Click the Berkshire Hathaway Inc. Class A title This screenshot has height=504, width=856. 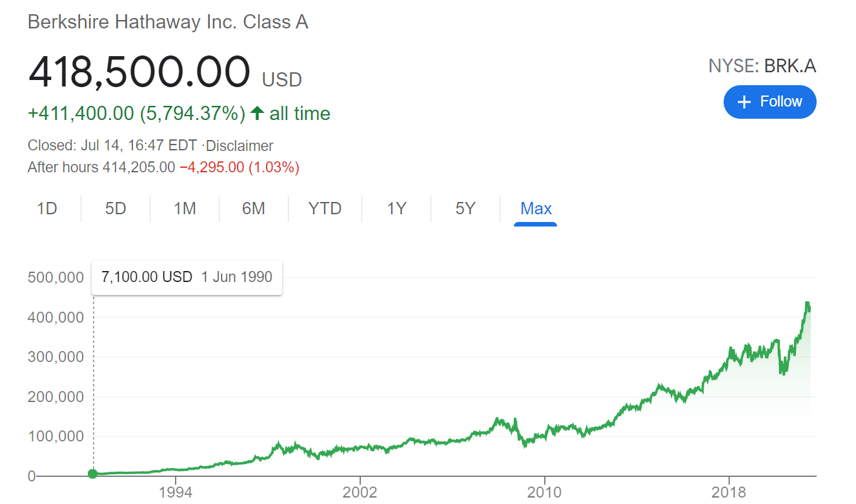tap(168, 21)
